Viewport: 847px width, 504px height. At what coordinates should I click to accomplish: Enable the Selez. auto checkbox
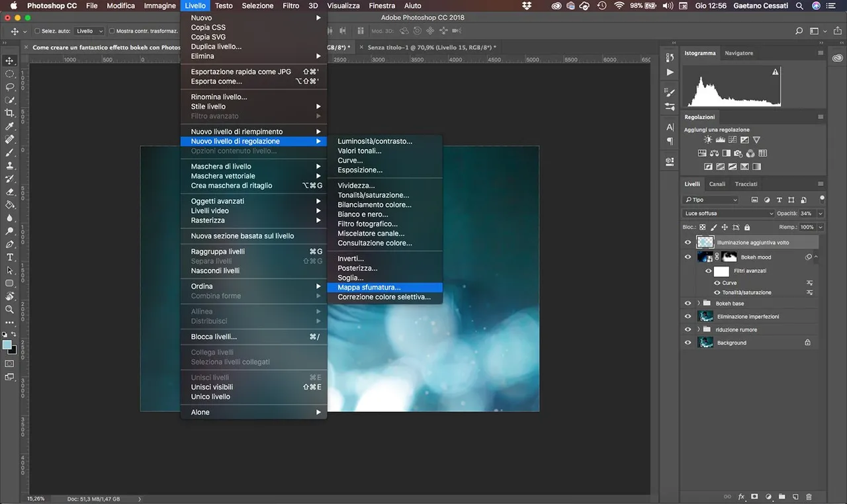(x=37, y=31)
